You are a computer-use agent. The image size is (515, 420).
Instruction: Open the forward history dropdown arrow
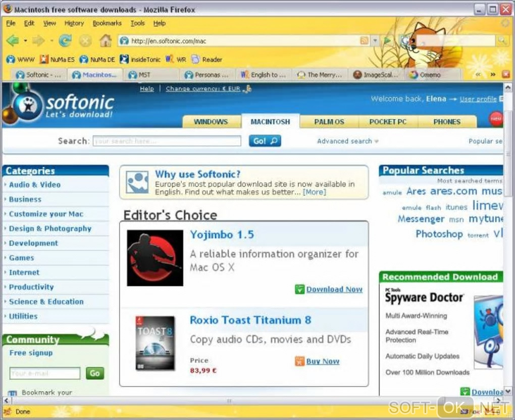click(x=51, y=41)
